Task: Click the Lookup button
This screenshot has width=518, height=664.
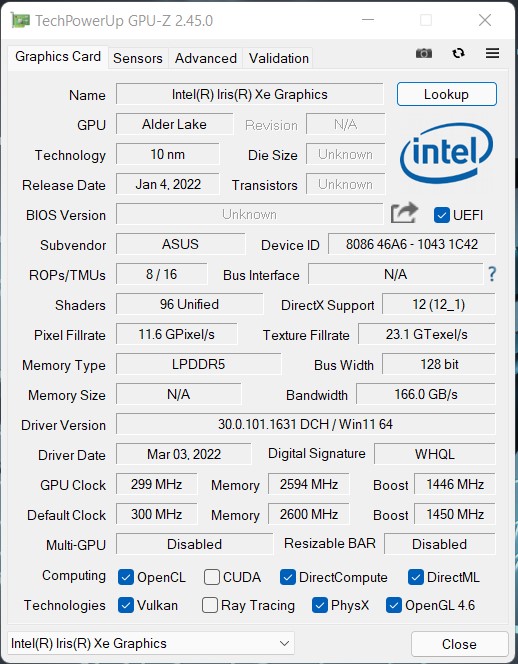Action: pos(446,94)
